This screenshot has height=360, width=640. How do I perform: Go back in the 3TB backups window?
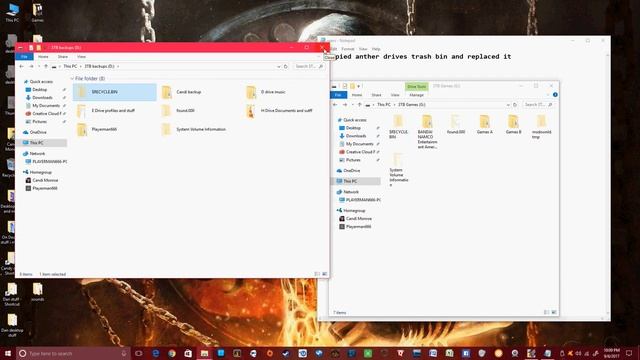[x=22, y=66]
